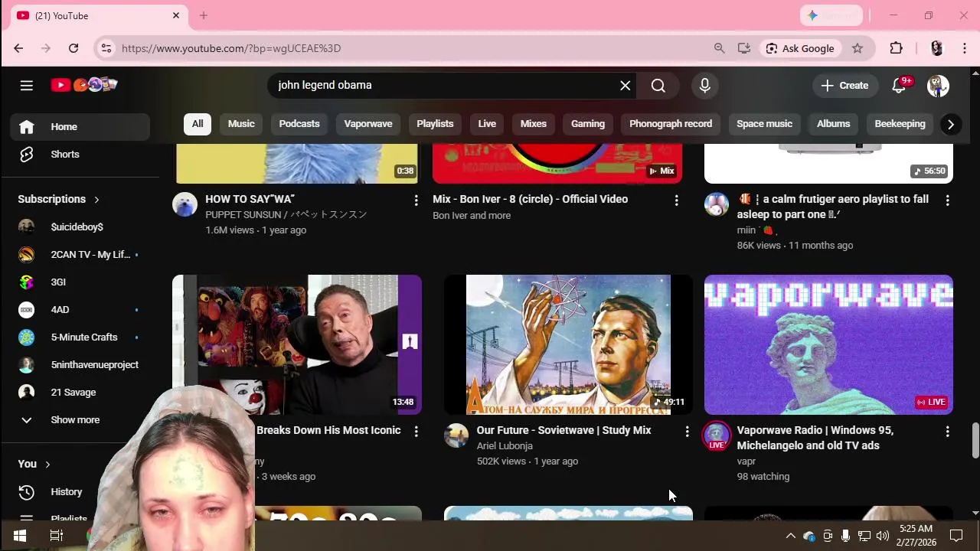Screen dimensions: 980x551
Task: Select the Podcasts filter chip
Action: coord(299,124)
